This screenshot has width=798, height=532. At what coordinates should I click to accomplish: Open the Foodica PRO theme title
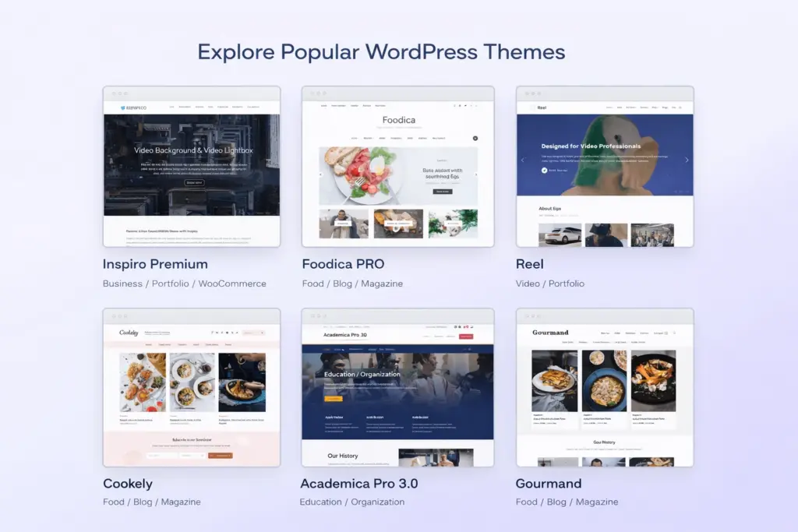pos(343,264)
